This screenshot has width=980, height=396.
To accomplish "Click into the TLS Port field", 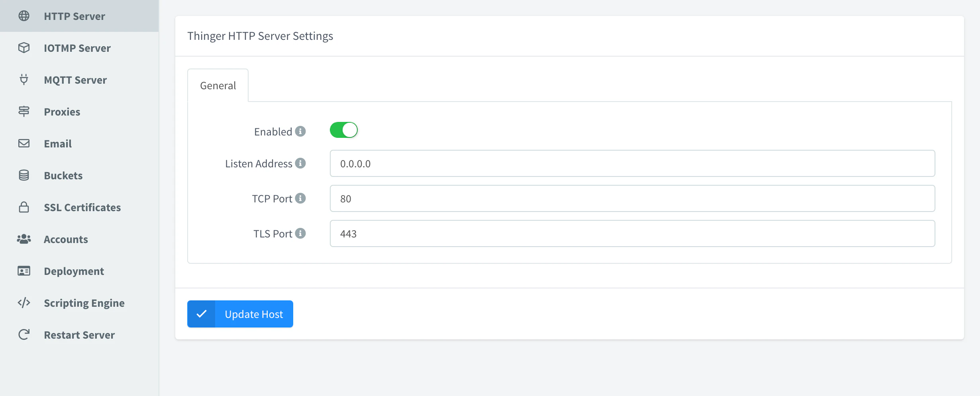I will (632, 233).
